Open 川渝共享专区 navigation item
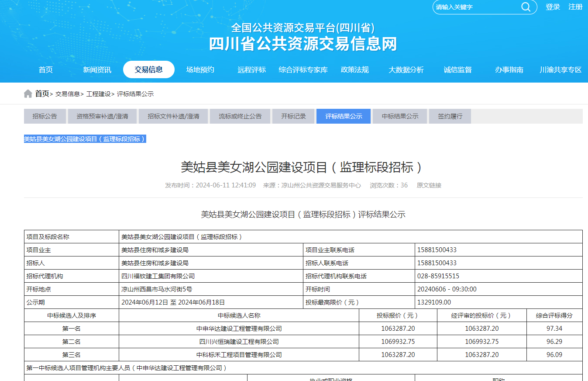This screenshot has width=588, height=381. coord(561,70)
